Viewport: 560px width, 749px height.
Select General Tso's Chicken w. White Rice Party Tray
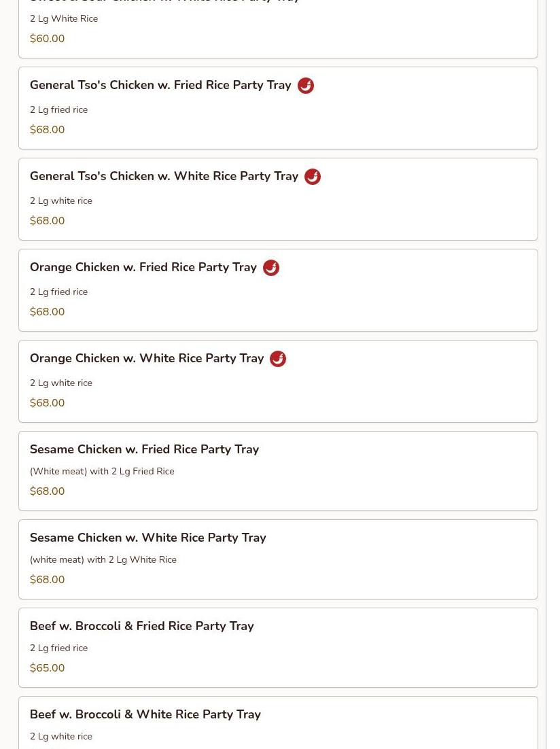tap(164, 177)
